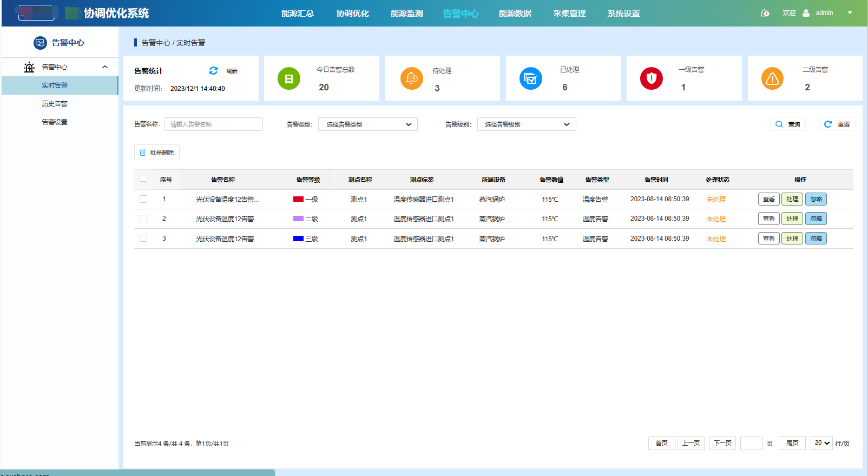Screen dimensions: 868x476
Task: Click the orange warning triangle level-two icon
Action: 773,78
